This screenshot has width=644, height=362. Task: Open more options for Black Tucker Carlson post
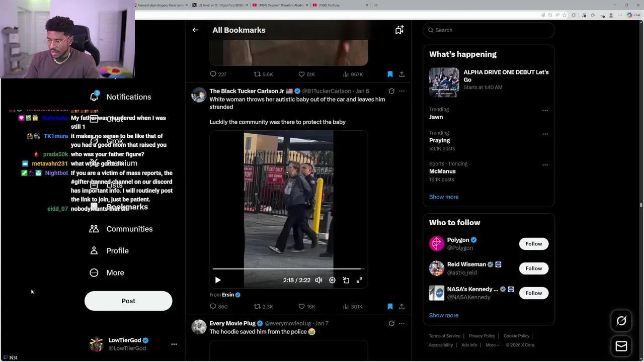[401, 91]
